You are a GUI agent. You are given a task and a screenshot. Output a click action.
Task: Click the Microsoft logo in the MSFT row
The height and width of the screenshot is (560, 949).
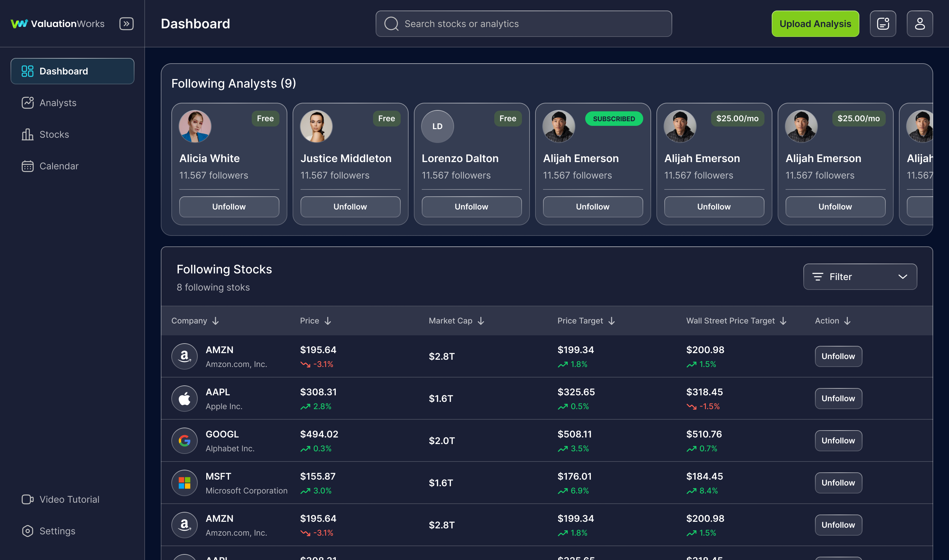(x=184, y=483)
